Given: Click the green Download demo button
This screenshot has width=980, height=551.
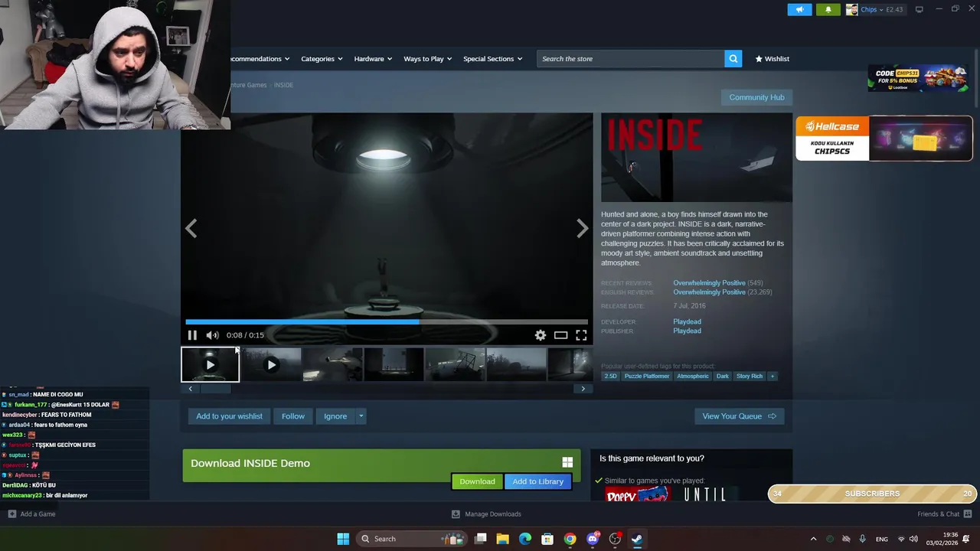Looking at the screenshot, I should point(477,481).
